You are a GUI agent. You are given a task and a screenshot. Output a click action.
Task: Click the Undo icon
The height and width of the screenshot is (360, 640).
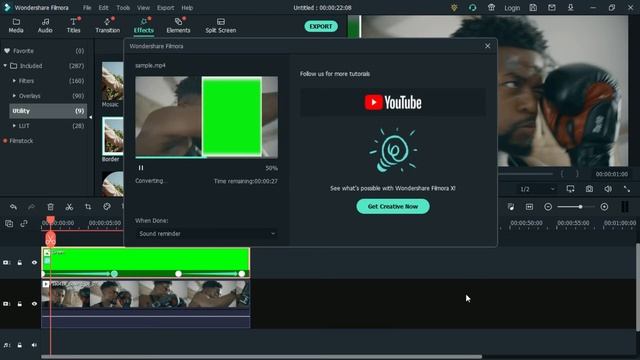(13, 207)
